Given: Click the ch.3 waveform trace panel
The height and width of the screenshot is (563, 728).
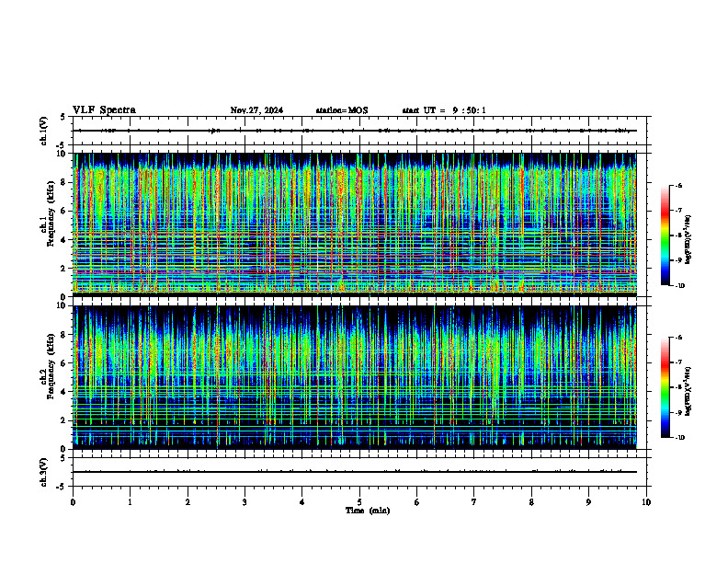Looking at the screenshot, I should [359, 472].
